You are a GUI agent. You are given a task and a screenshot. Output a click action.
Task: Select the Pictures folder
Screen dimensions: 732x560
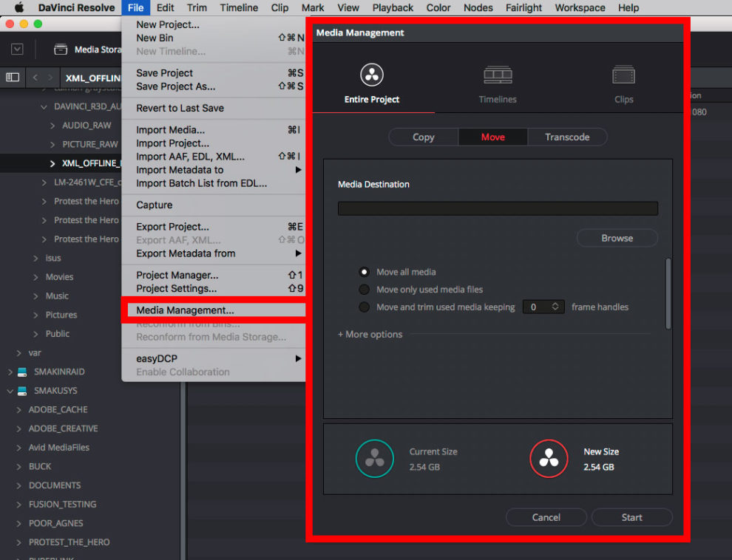[x=61, y=315]
